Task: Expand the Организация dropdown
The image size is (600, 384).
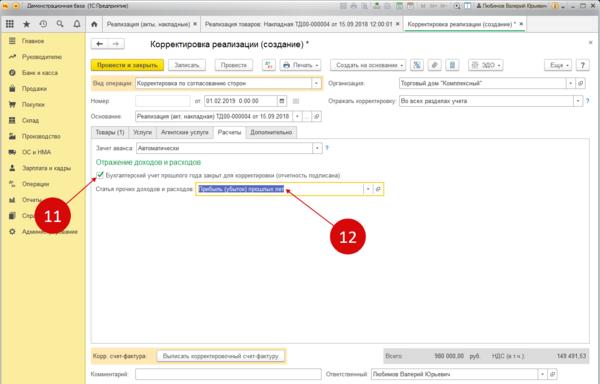Action: 571,83
